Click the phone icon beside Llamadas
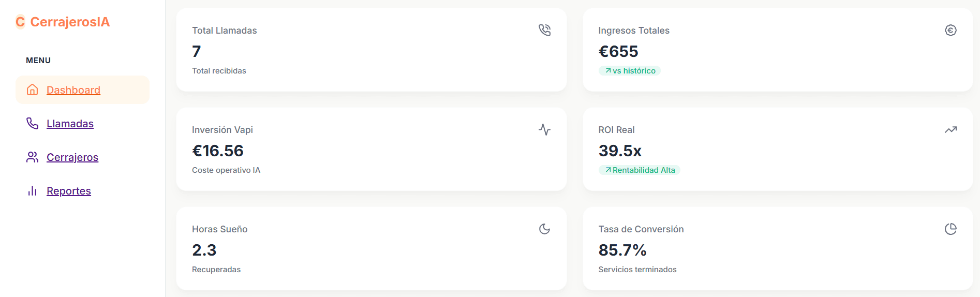 pyautogui.click(x=32, y=123)
